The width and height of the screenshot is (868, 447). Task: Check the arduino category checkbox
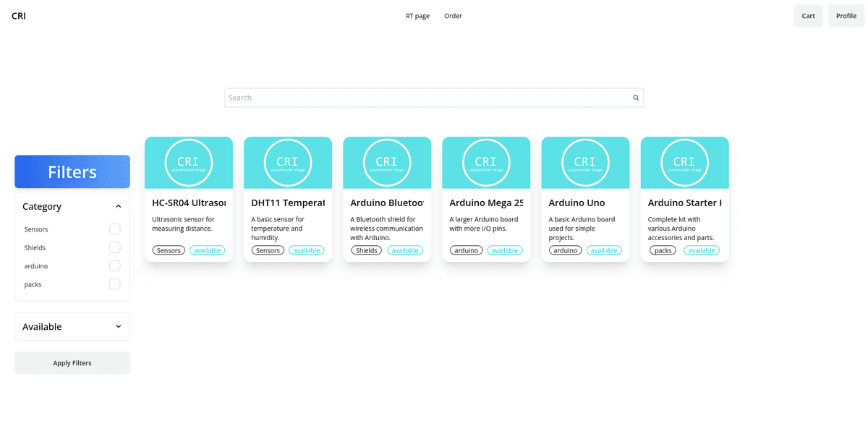(114, 266)
